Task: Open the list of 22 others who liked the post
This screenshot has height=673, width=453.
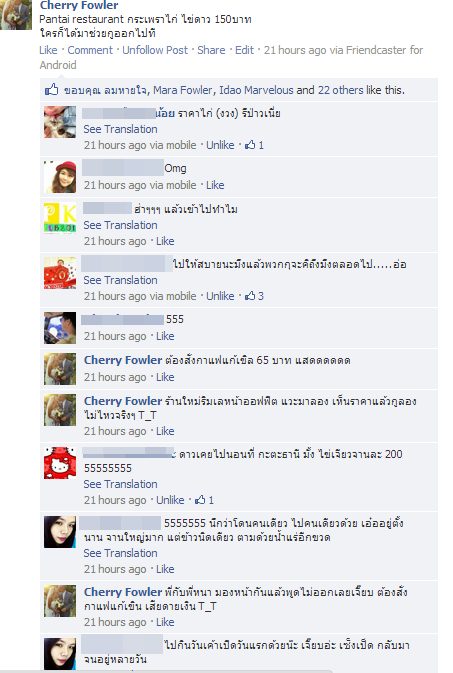Action: [340, 90]
